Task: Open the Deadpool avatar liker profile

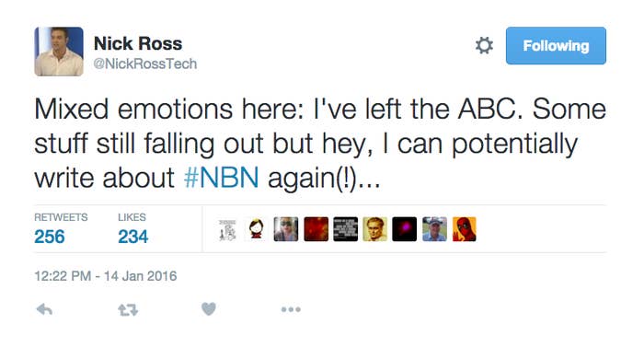Action: click(x=464, y=229)
